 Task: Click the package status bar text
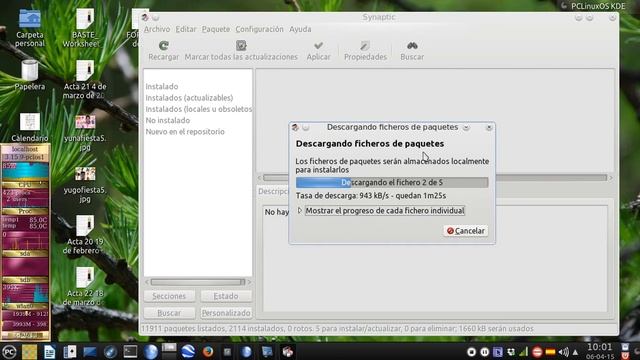[337, 329]
